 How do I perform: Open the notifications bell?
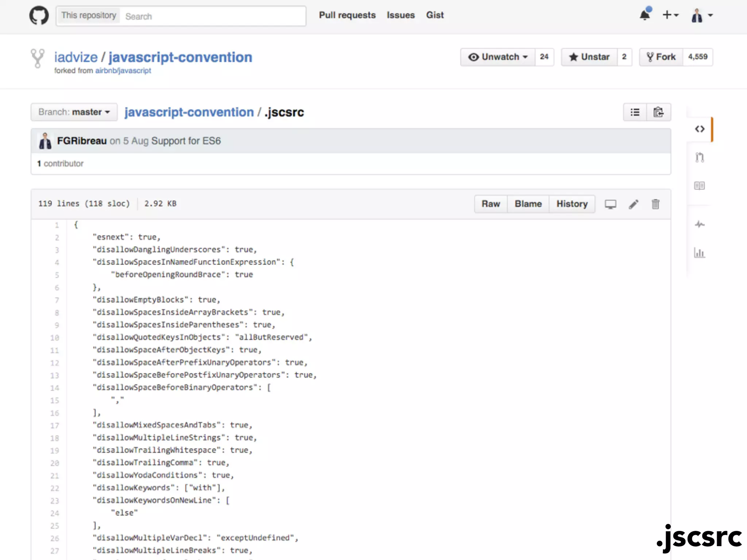(645, 15)
